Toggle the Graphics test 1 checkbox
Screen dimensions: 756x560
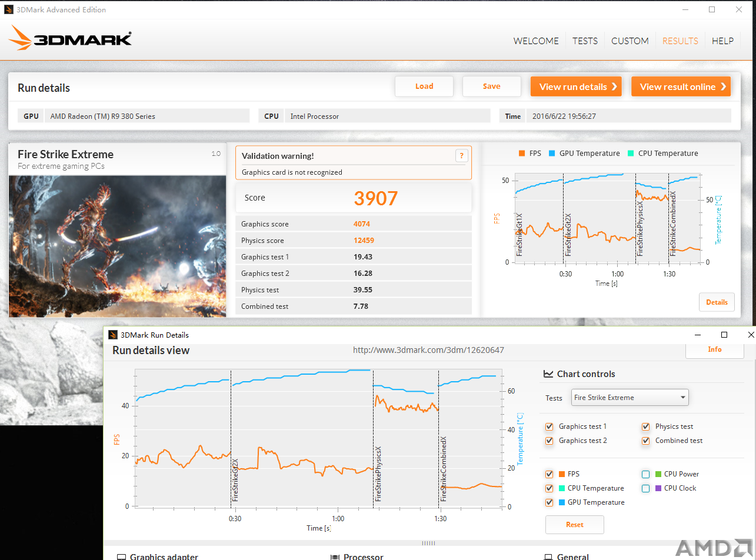(x=549, y=426)
